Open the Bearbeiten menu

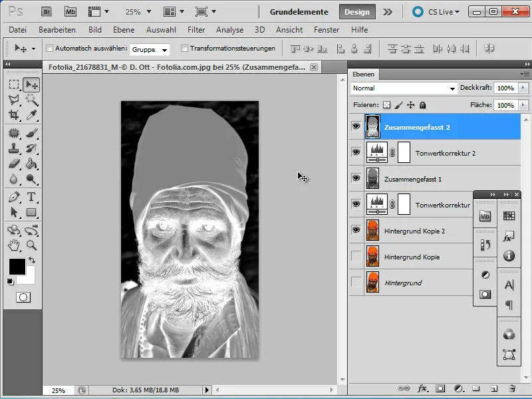pyautogui.click(x=57, y=30)
